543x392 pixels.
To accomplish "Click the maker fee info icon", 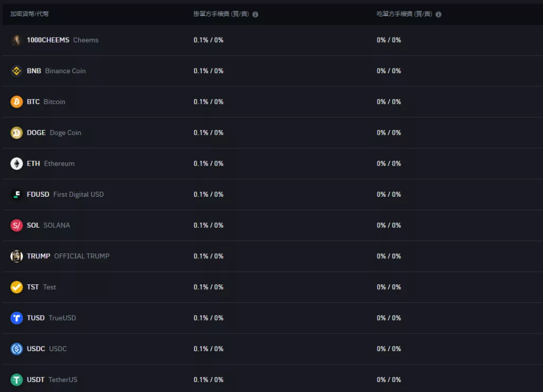I will (x=255, y=14).
